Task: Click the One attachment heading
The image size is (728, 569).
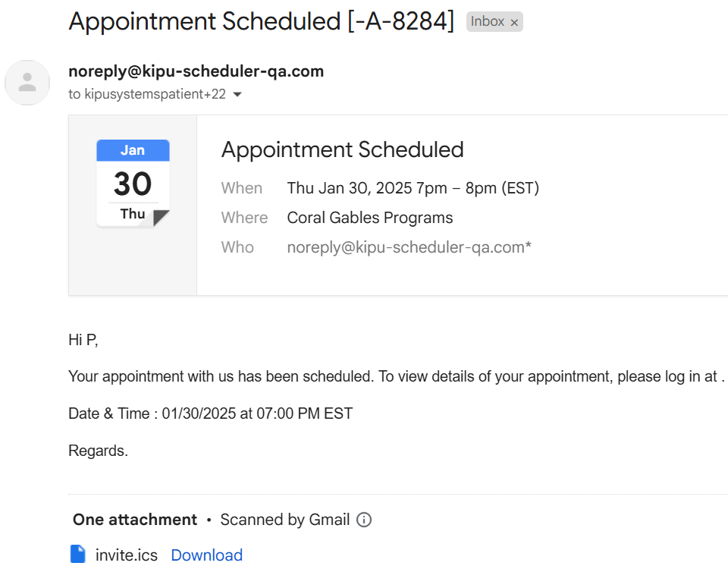Action: [x=134, y=520]
